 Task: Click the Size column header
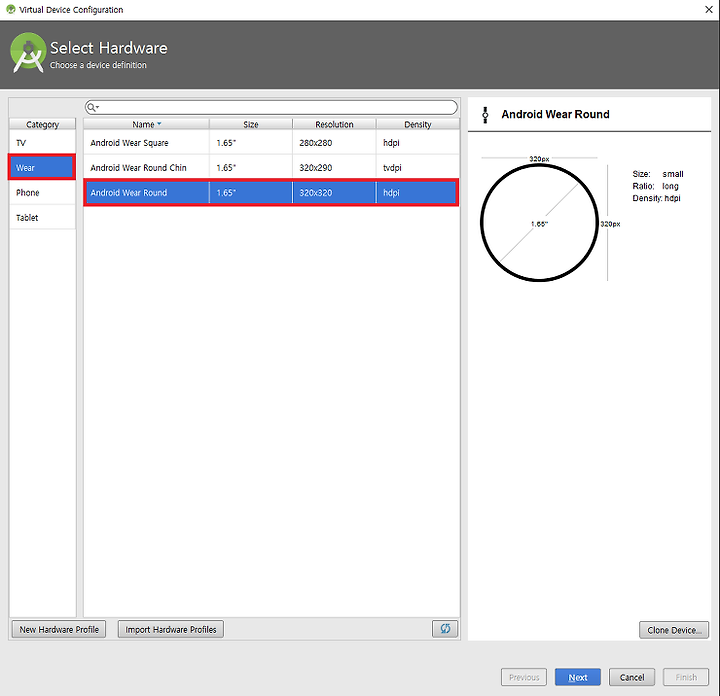tap(251, 124)
